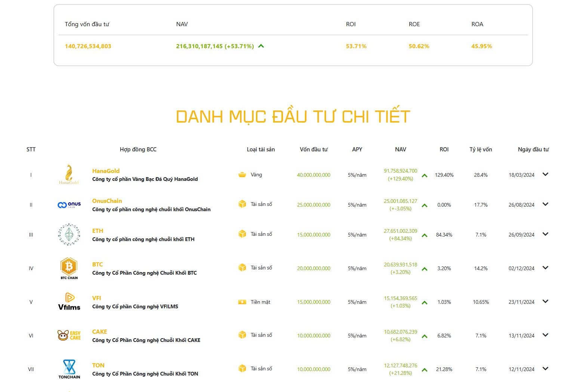Click the gold bar icon beside Vàng
The image size is (586, 392).
(x=242, y=175)
